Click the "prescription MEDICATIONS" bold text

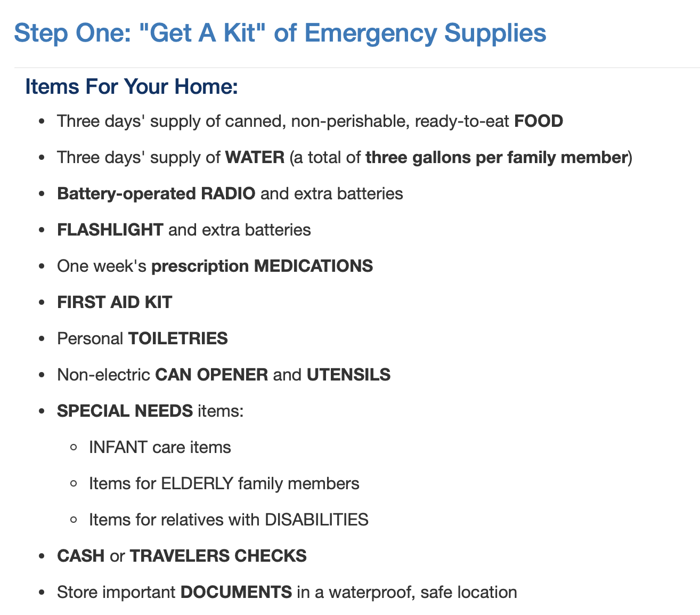tap(262, 266)
